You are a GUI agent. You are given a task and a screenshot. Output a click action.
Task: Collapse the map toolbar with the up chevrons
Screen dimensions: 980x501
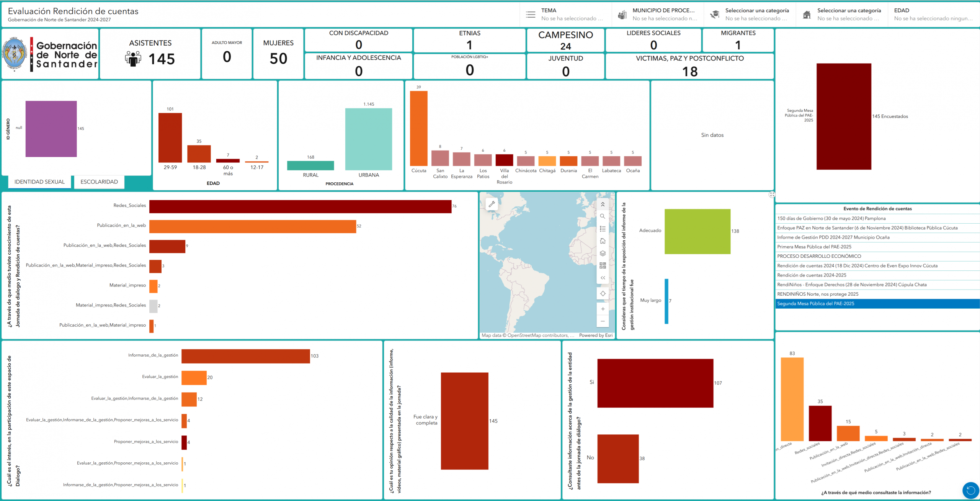coord(603,204)
